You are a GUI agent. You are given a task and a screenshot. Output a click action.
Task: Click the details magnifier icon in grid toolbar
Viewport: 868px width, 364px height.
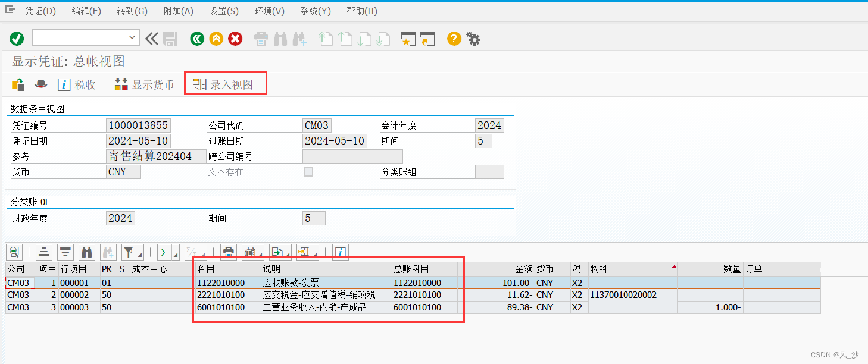[x=14, y=252]
